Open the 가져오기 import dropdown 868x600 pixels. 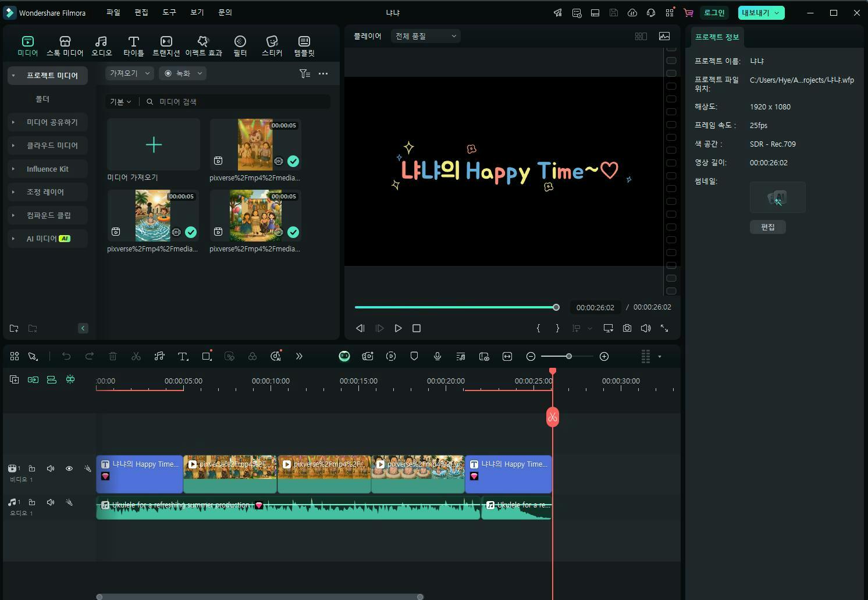click(129, 73)
